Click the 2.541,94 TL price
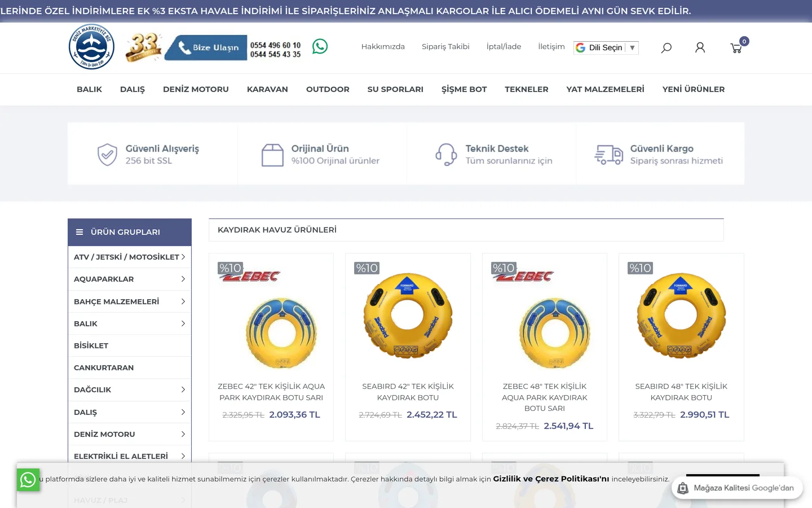Image resolution: width=812 pixels, height=508 pixels. tap(568, 426)
